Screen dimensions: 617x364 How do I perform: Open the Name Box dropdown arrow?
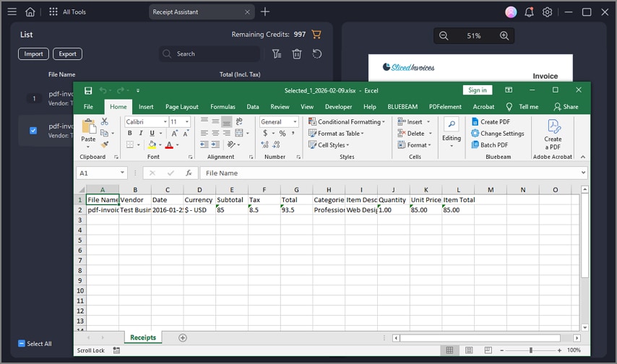[122, 173]
